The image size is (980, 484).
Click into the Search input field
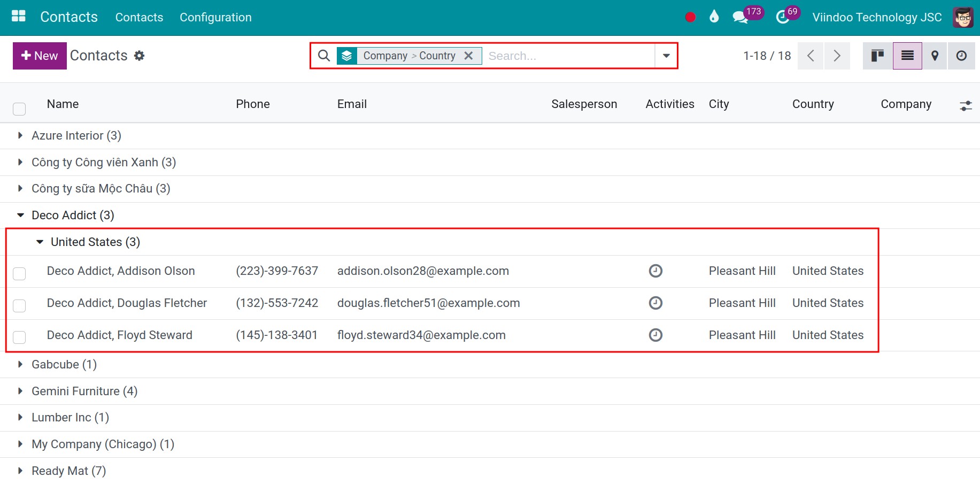[x=568, y=56]
